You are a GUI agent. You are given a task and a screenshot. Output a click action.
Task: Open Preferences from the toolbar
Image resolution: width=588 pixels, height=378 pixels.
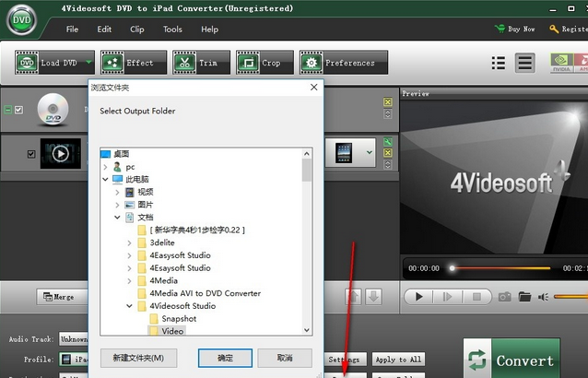pos(344,63)
